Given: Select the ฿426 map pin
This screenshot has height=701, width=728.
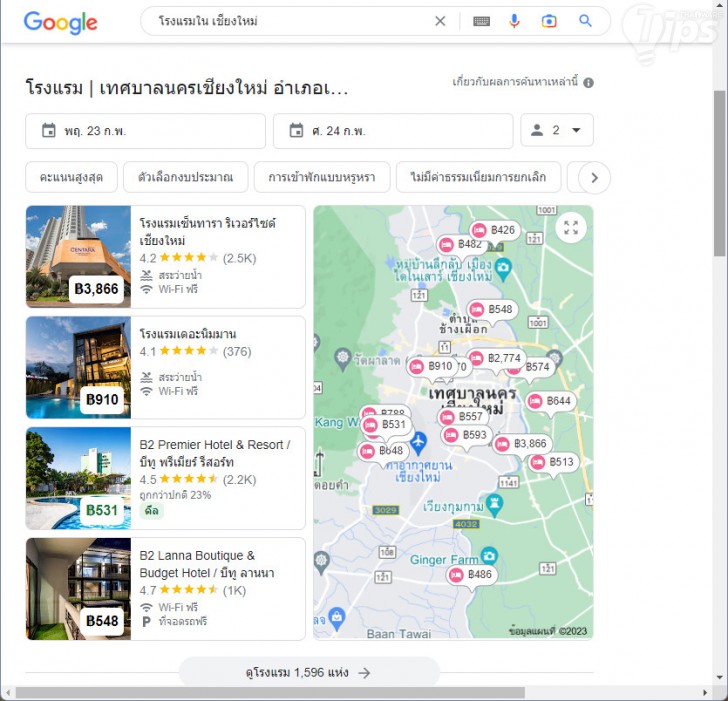Looking at the screenshot, I should [x=495, y=230].
